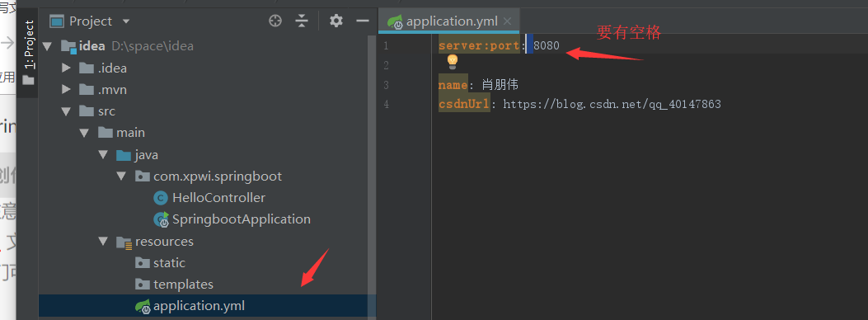
Task: Click the 8080 port value
Action: (x=547, y=46)
